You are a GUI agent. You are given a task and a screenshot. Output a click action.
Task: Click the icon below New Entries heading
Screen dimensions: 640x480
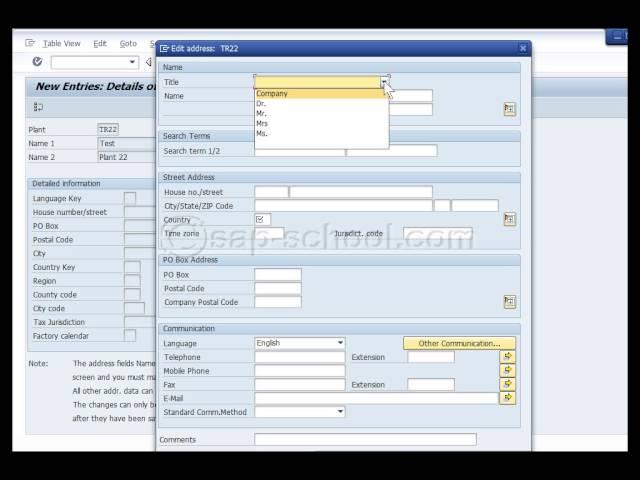tap(38, 107)
